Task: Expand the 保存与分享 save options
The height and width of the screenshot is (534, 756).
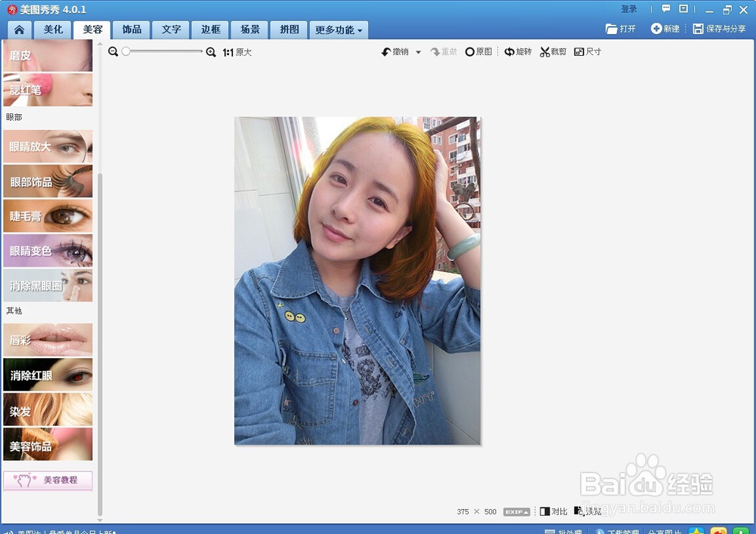Action: pos(718,27)
